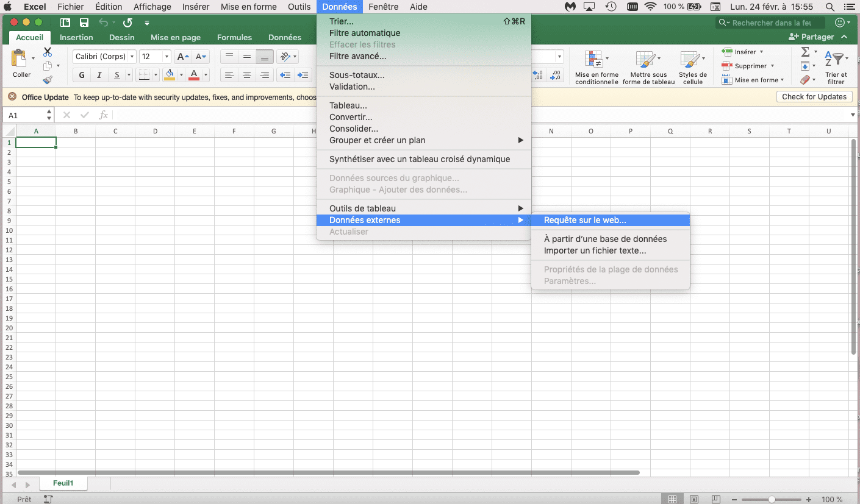Click the Partager share button
Screen dimensions: 860x504
(x=811, y=37)
